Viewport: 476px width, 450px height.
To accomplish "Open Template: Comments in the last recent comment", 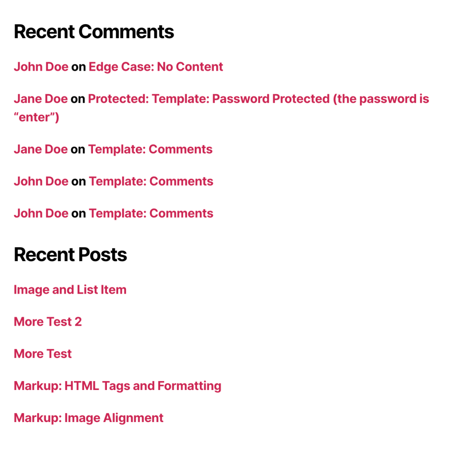I will click(151, 214).
